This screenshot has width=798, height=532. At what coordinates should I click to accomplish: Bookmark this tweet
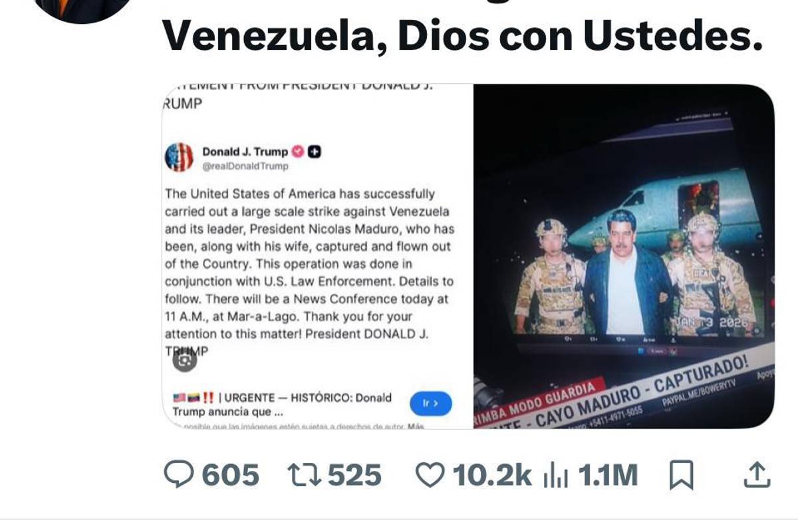point(681,475)
